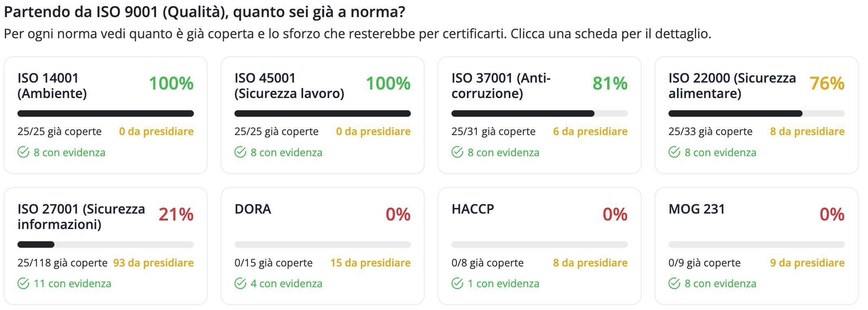Click the evidence check icon in ISO 45001 card
The image size is (868, 310).
pos(241,152)
